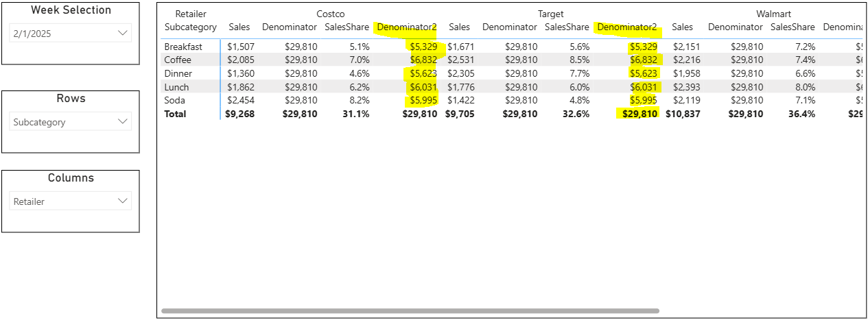The image size is (868, 320).
Task: Click Costco Coffee SalesShare 7.0%
Action: click(x=359, y=60)
